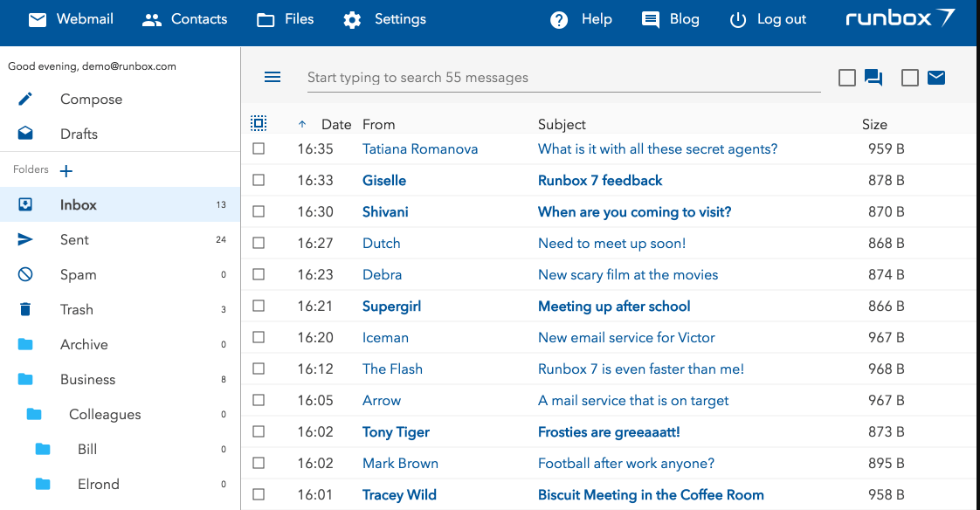Sort by the Size column header

tap(874, 124)
